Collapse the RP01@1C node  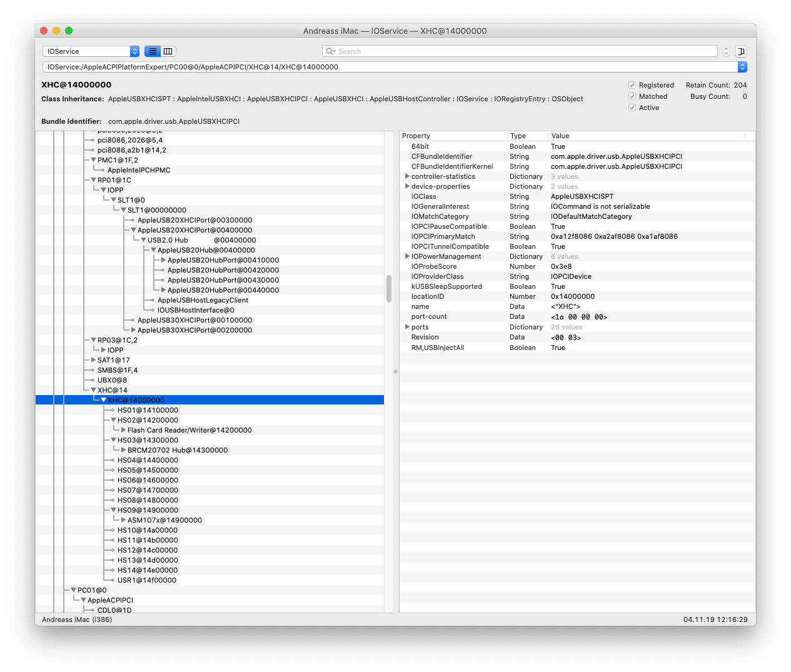point(94,180)
